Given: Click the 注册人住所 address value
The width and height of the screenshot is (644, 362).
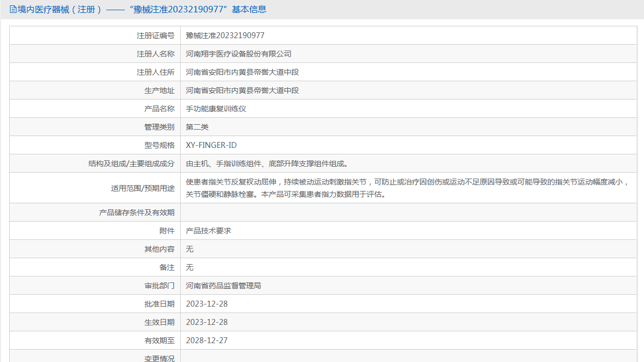Looking at the screenshot, I should click(x=242, y=72).
